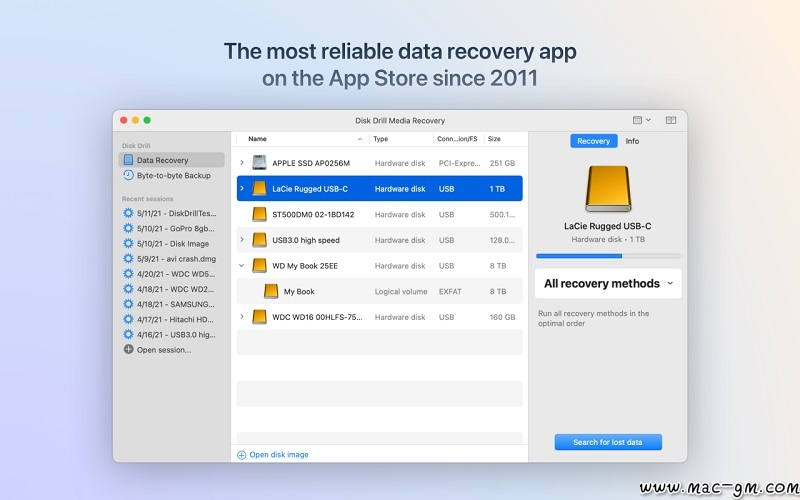Open Byte-to-byte Backup in sidebar
800x500 pixels.
(x=171, y=175)
